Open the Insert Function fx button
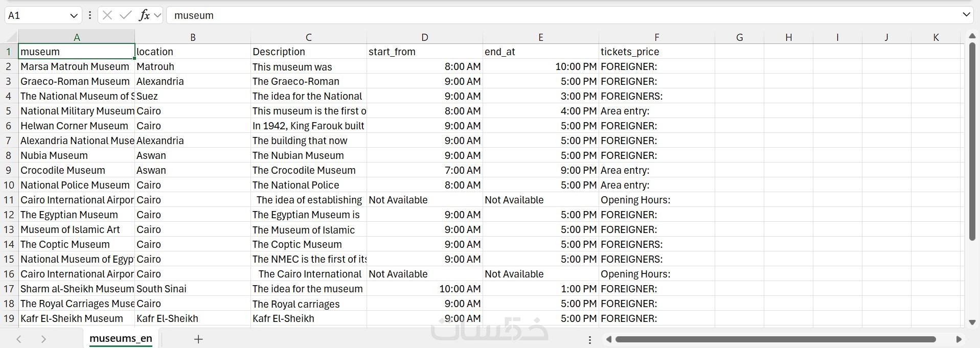 pos(144,15)
